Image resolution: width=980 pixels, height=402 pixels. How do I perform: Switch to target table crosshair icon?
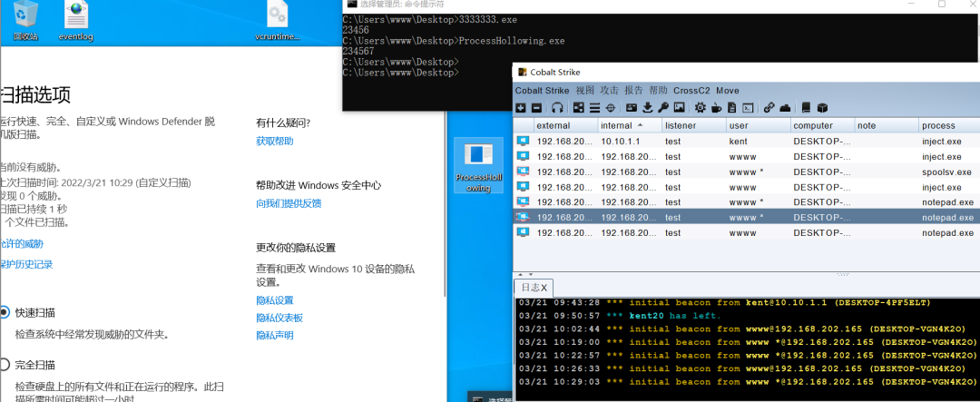pyautogui.click(x=611, y=108)
